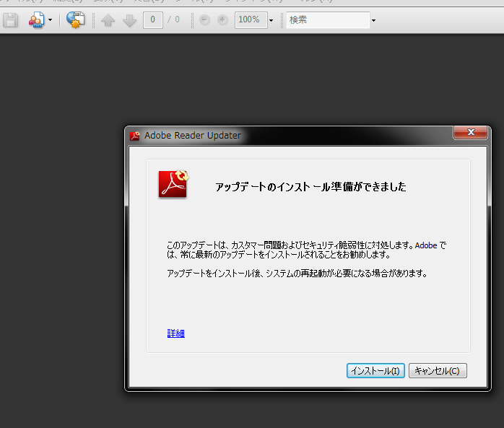
Task: Open the zoom percentage dropdown arrow
Action: [271, 20]
